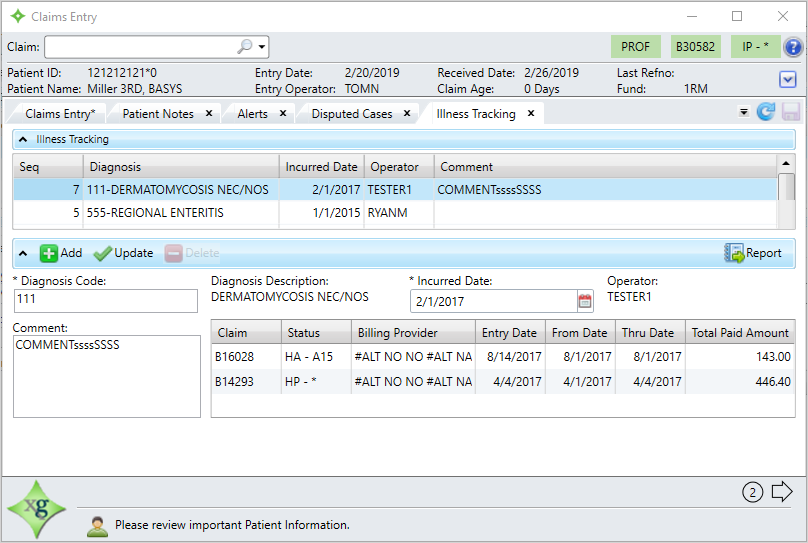Open the Incurred Date calendar picker
This screenshot has height=543, width=808.
(585, 301)
